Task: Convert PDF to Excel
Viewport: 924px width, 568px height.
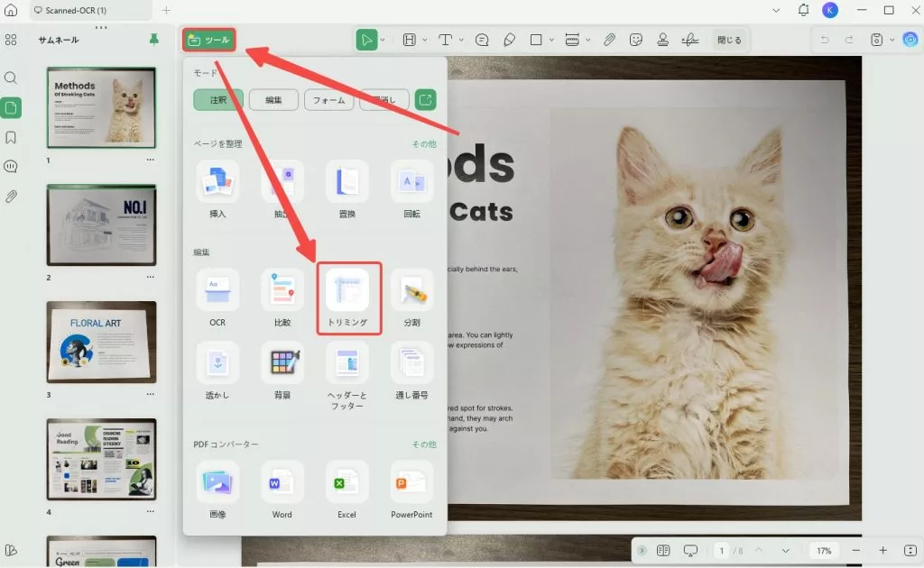Action: pos(347,490)
